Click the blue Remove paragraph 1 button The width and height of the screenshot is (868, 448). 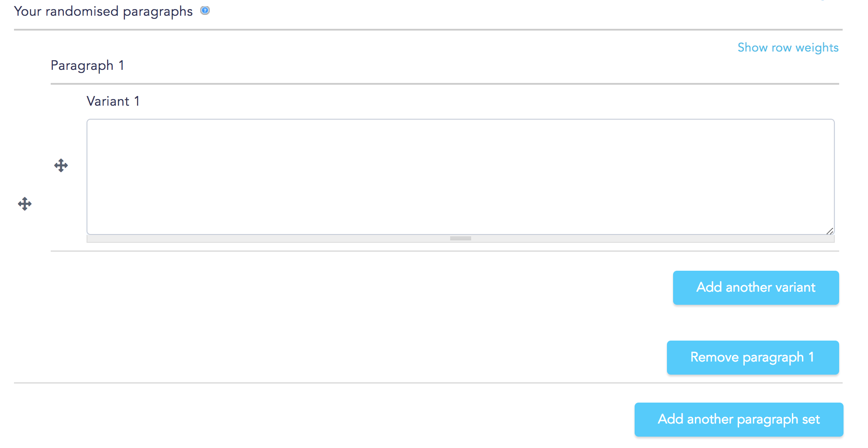(753, 358)
